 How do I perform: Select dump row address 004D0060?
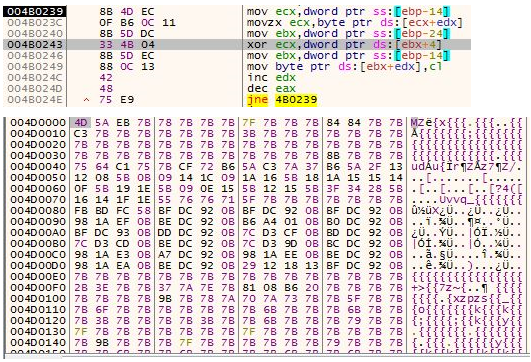[x=38, y=188]
